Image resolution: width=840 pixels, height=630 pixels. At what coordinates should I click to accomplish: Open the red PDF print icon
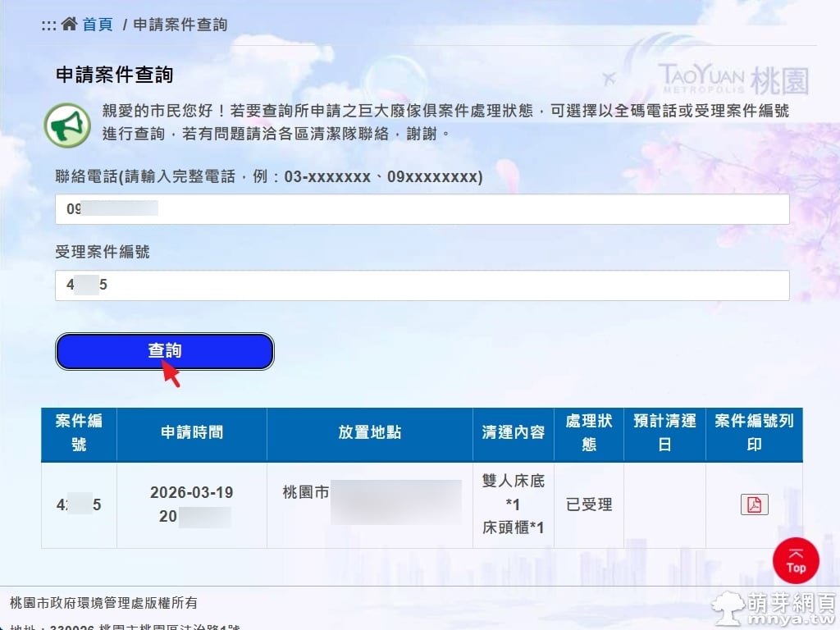click(754, 504)
